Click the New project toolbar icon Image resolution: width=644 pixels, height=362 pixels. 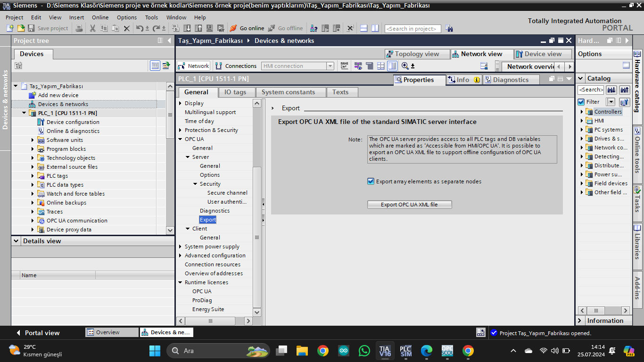pyautogui.click(x=10, y=28)
